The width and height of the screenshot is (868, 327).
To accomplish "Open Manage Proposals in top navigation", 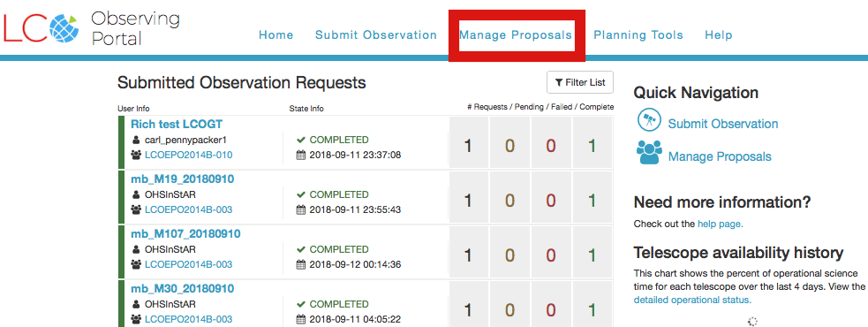I will [516, 35].
